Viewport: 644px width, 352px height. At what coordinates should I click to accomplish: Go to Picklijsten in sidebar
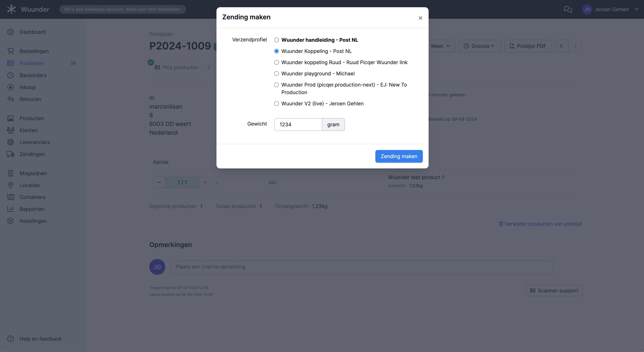coord(32,63)
